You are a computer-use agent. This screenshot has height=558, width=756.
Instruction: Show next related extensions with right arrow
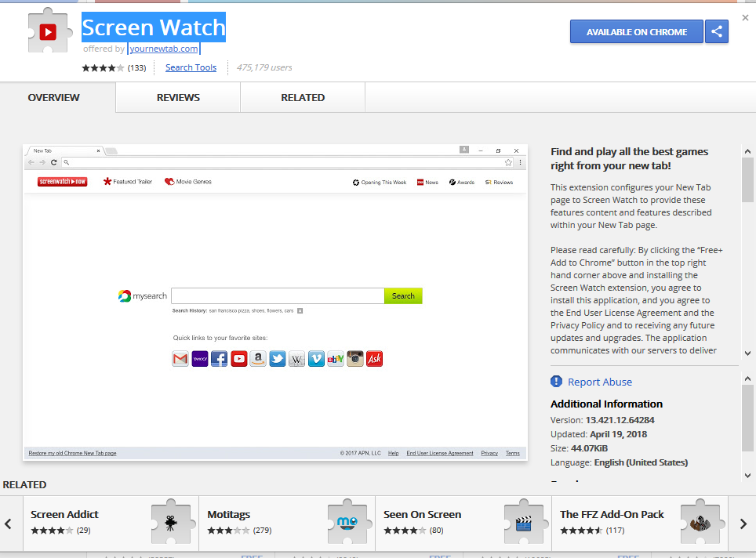point(743,524)
